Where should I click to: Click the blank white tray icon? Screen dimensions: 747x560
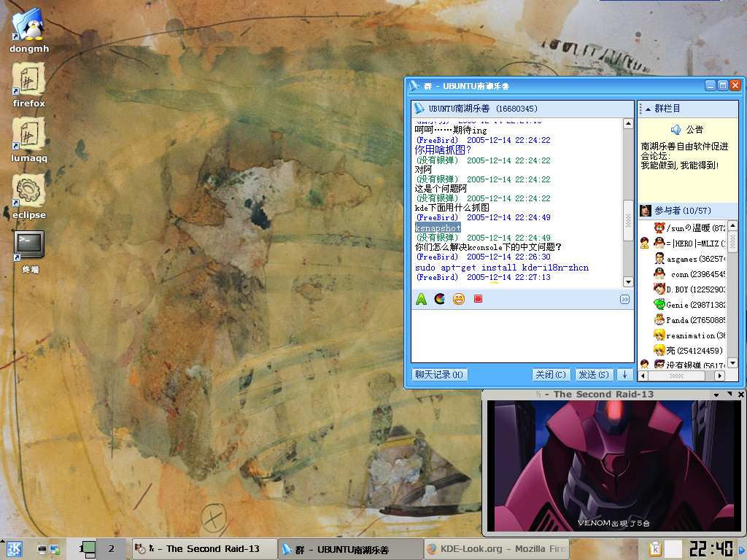(673, 549)
